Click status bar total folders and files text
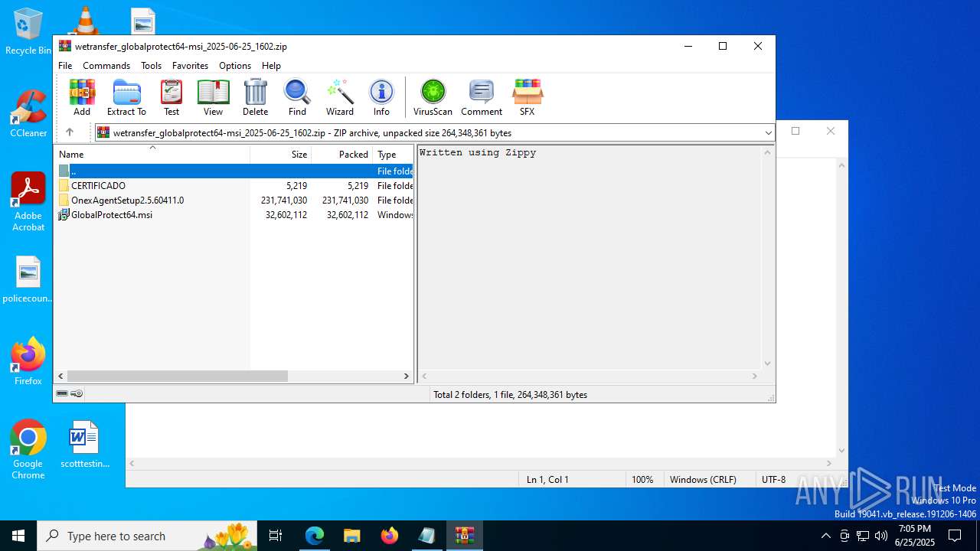 (511, 395)
